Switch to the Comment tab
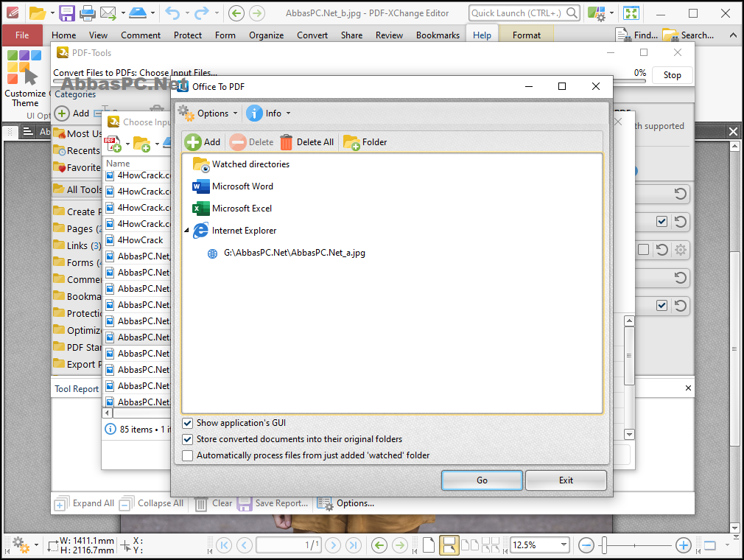 141,35
